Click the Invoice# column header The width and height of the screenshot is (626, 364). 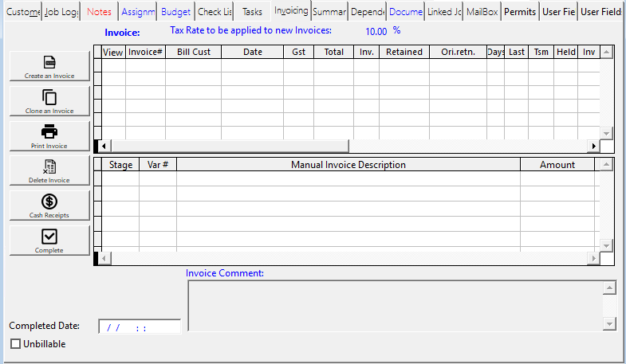[145, 52]
